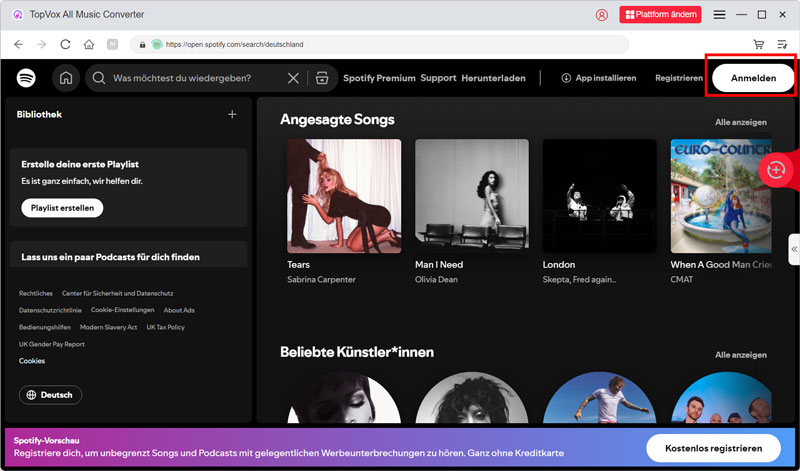Viewport: 800px width, 471px height.
Task: Clear the search field with X icon
Action: 293,78
